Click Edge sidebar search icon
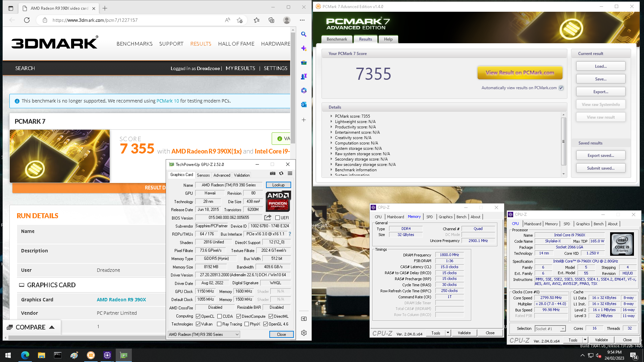644x362 pixels. pos(304,34)
